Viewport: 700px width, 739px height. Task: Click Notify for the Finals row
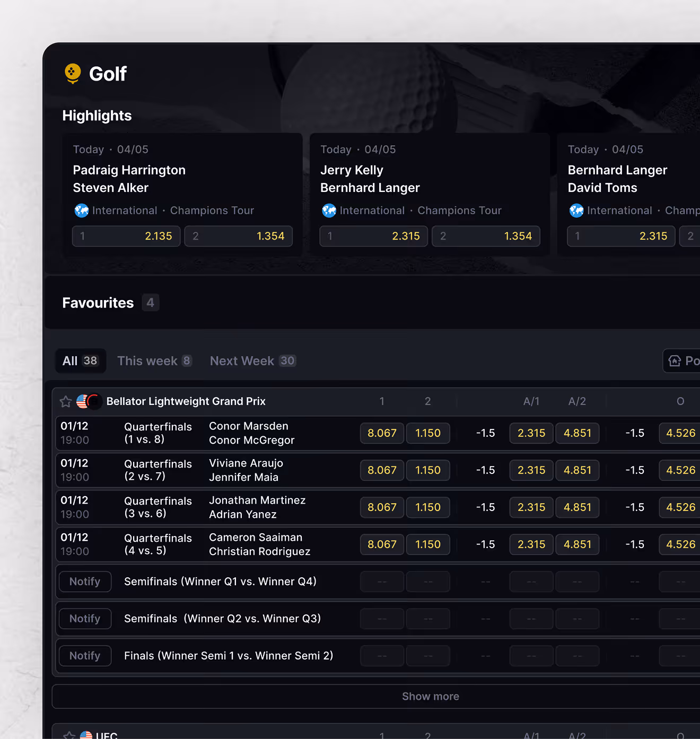(x=85, y=656)
